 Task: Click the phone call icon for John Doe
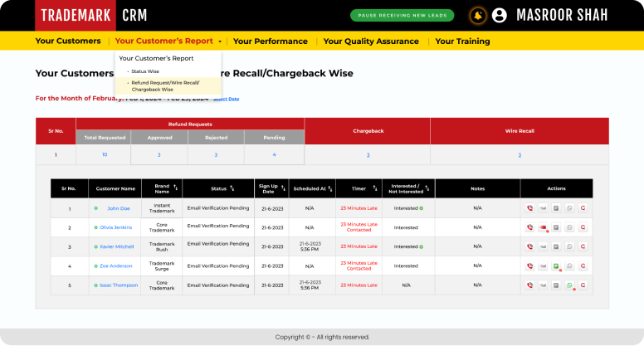529,208
